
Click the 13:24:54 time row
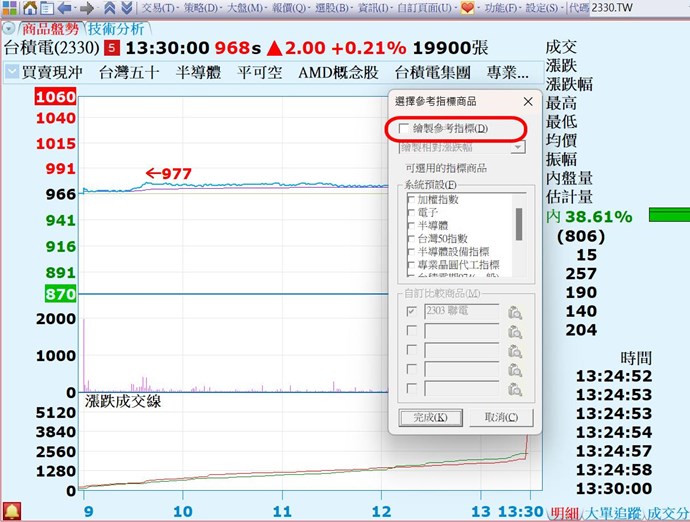[x=614, y=433]
